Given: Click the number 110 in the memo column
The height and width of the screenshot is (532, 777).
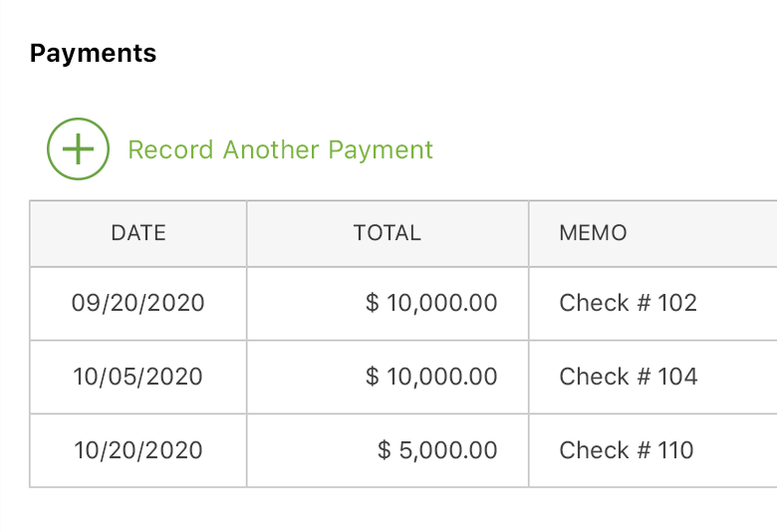Looking at the screenshot, I should pyautogui.click(x=675, y=450).
